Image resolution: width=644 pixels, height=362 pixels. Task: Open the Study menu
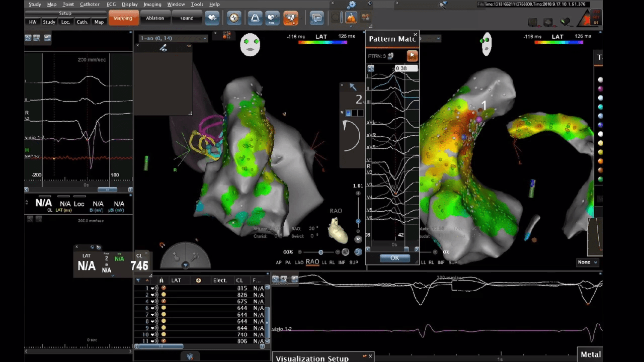click(35, 5)
